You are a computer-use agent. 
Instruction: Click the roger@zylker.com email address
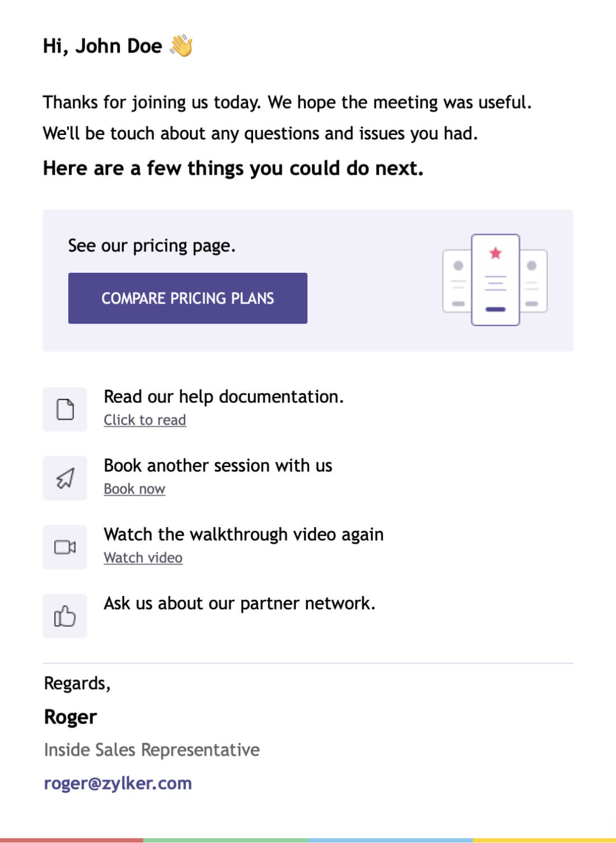[x=118, y=783]
